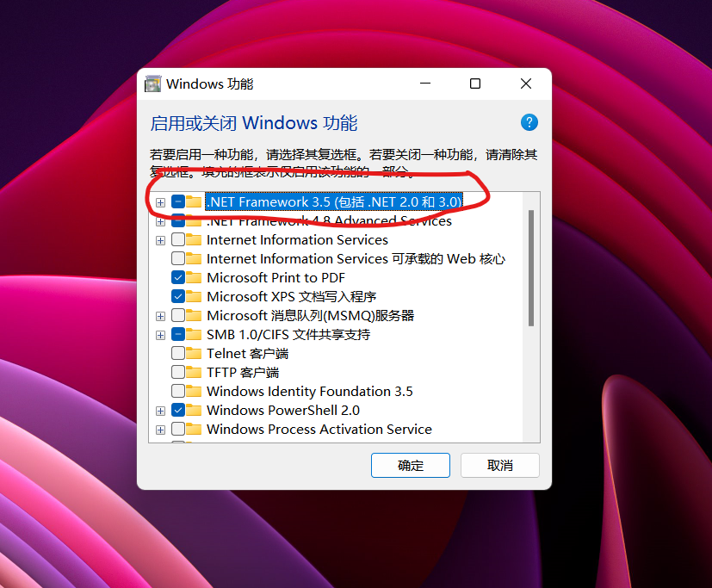The image size is (712, 588).
Task: Select the "SMB 1.0/CIFS 文件共享支持" label
Action: tap(288, 335)
